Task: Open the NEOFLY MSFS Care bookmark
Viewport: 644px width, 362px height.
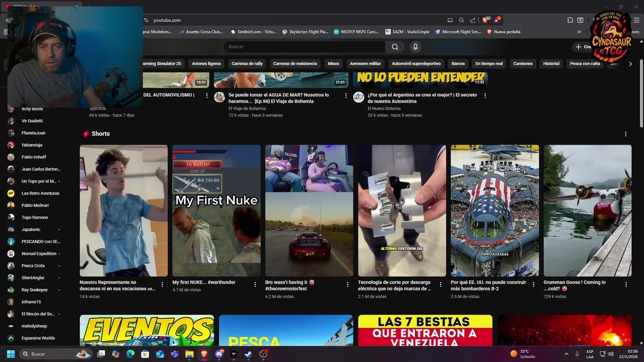Action: tap(356, 32)
